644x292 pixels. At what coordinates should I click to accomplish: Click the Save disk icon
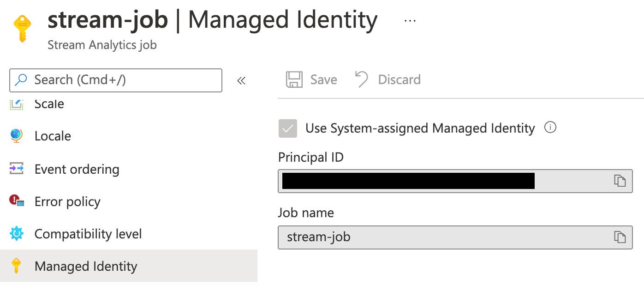pos(294,79)
